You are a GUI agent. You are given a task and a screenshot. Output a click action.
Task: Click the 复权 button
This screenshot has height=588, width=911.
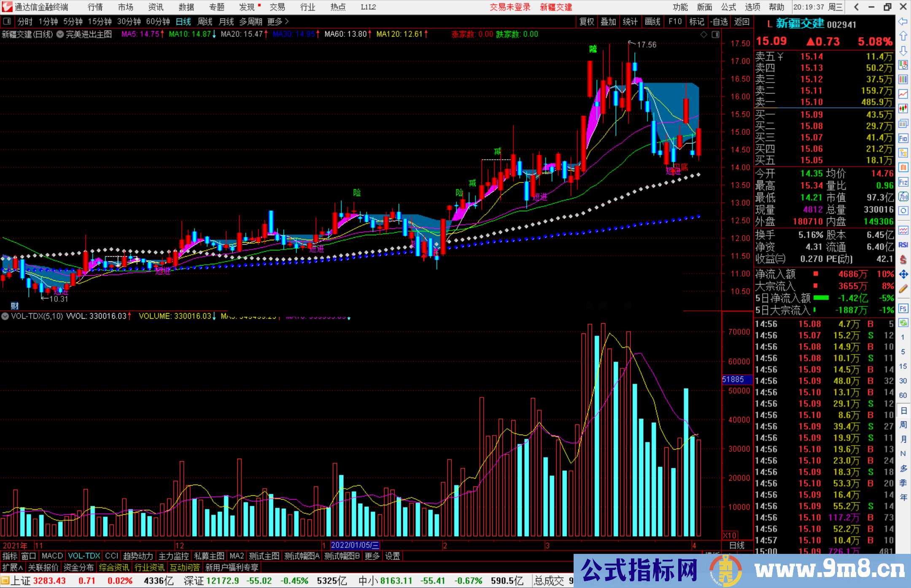pyautogui.click(x=587, y=21)
